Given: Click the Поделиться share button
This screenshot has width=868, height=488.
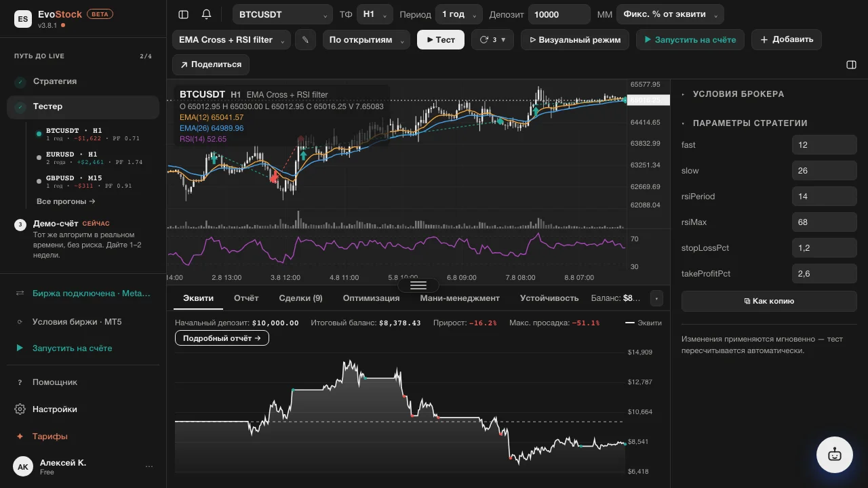Looking at the screenshot, I should (211, 65).
